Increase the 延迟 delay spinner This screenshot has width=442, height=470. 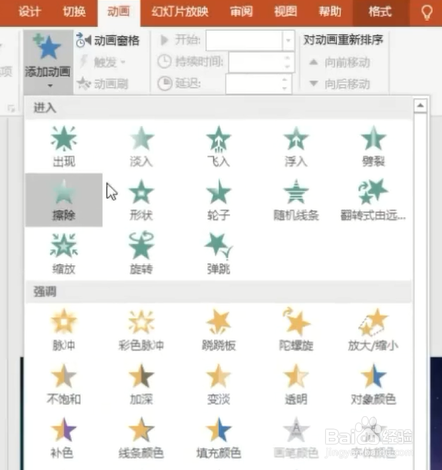pos(284,80)
